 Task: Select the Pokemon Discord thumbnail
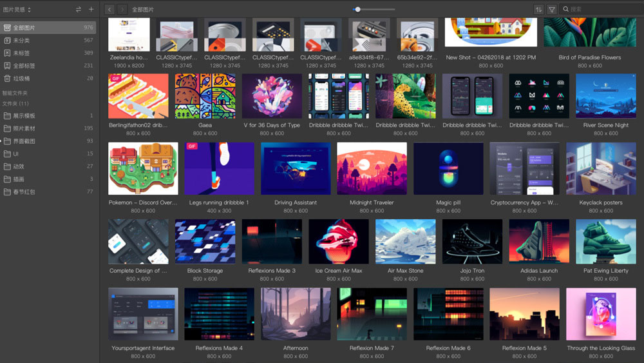(x=143, y=168)
